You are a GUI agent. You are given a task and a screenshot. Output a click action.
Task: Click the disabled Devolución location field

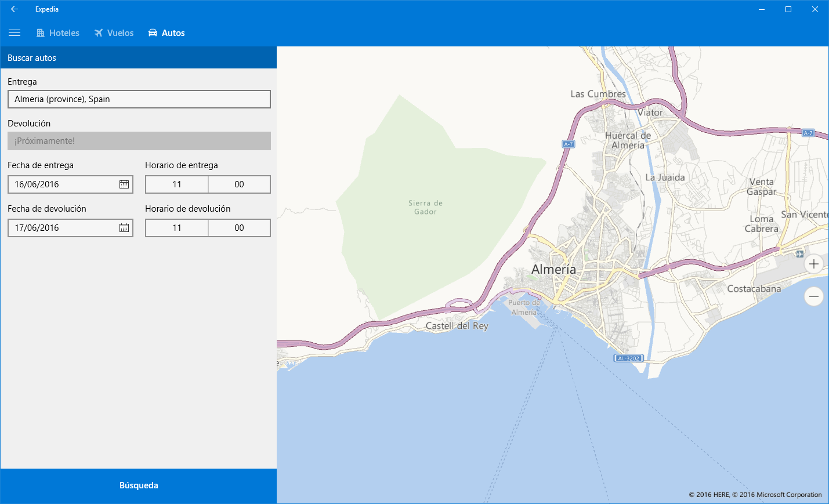pos(139,141)
